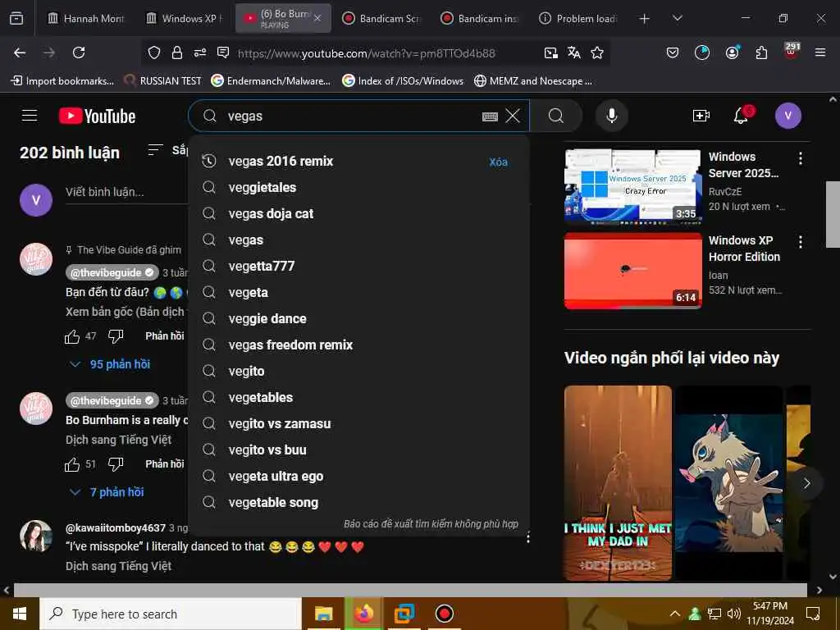The height and width of the screenshot is (630, 840).
Task: Open Windows Server 2025 Crazy Error thumbnail
Action: (632, 185)
